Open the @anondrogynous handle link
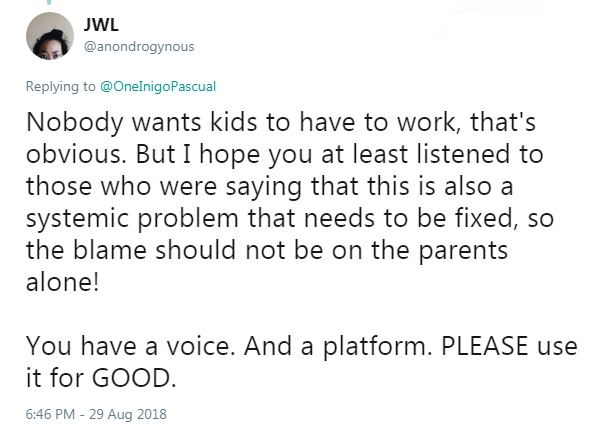Image resolution: width=610 pixels, height=426 pixels. pos(139,47)
